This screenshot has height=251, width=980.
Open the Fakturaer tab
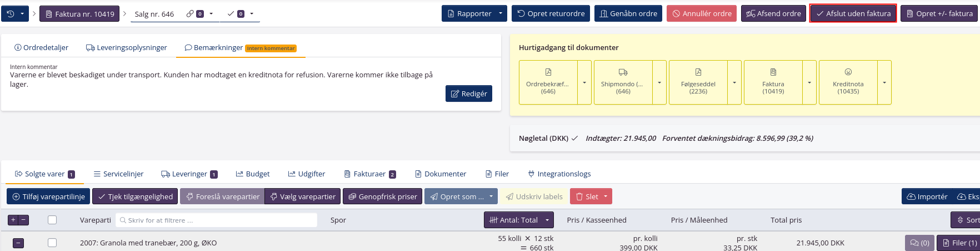[x=370, y=174]
